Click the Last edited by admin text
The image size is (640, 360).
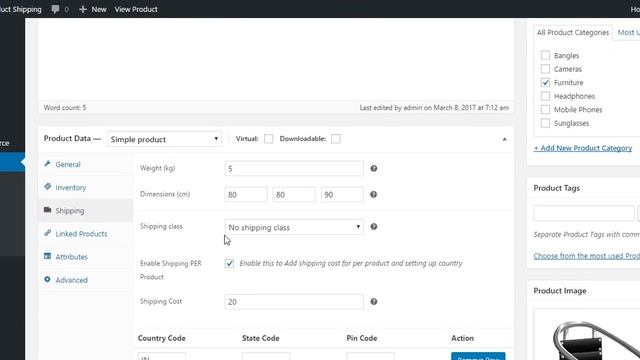(434, 108)
